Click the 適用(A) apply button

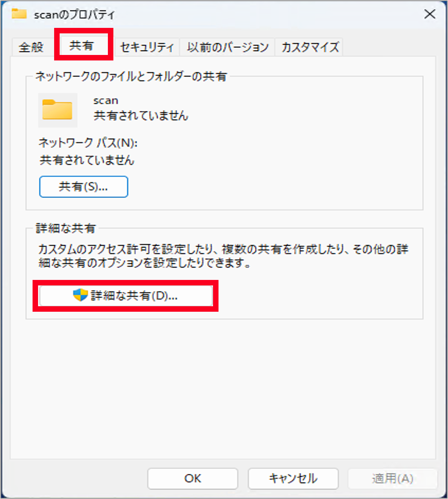pyautogui.click(x=393, y=478)
